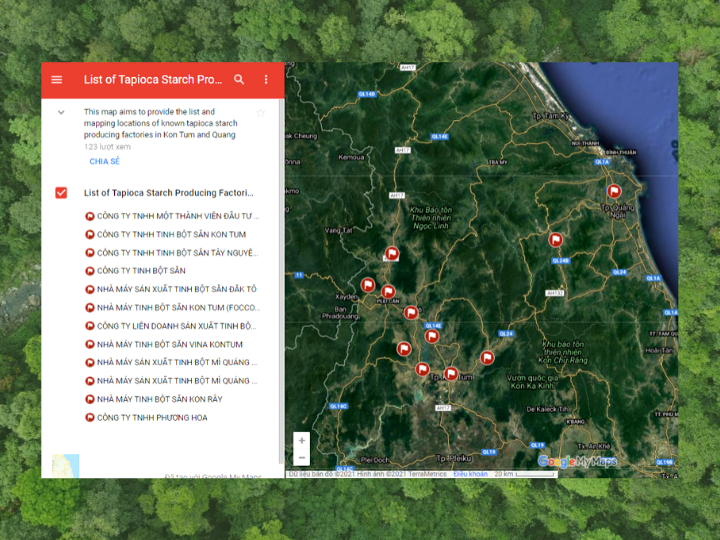
Task: Click the flag marker north of Xayden
Action: [x=368, y=285]
